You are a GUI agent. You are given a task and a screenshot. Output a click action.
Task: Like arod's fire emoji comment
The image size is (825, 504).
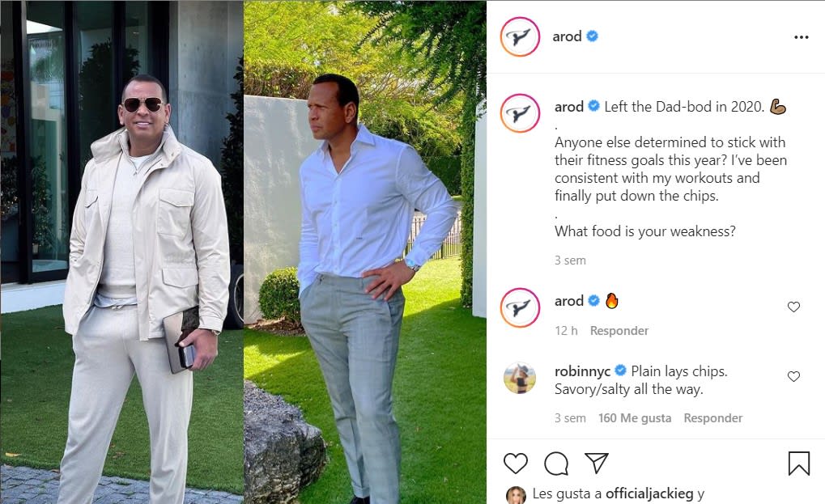[x=793, y=307]
